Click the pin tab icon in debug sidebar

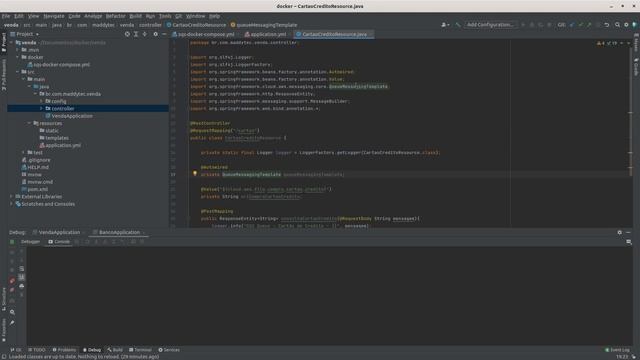coord(12,323)
